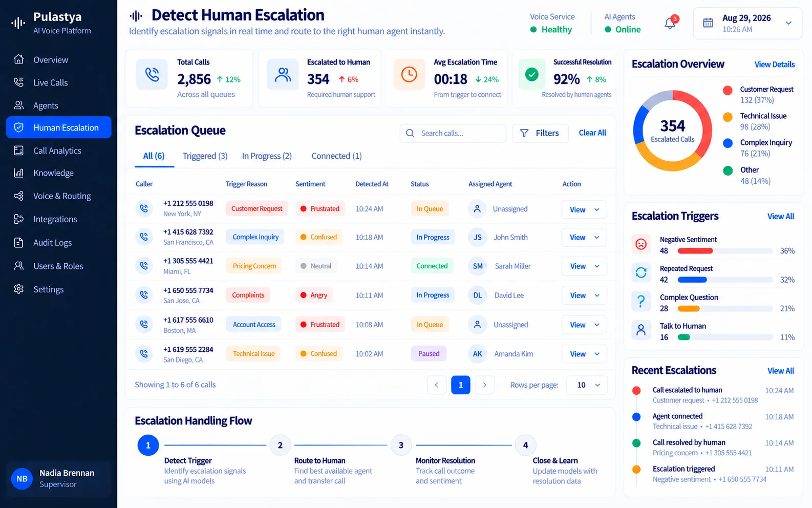Open View dropdown for +1 617 555 6610
Viewport: 812px width, 508px height.
point(584,325)
